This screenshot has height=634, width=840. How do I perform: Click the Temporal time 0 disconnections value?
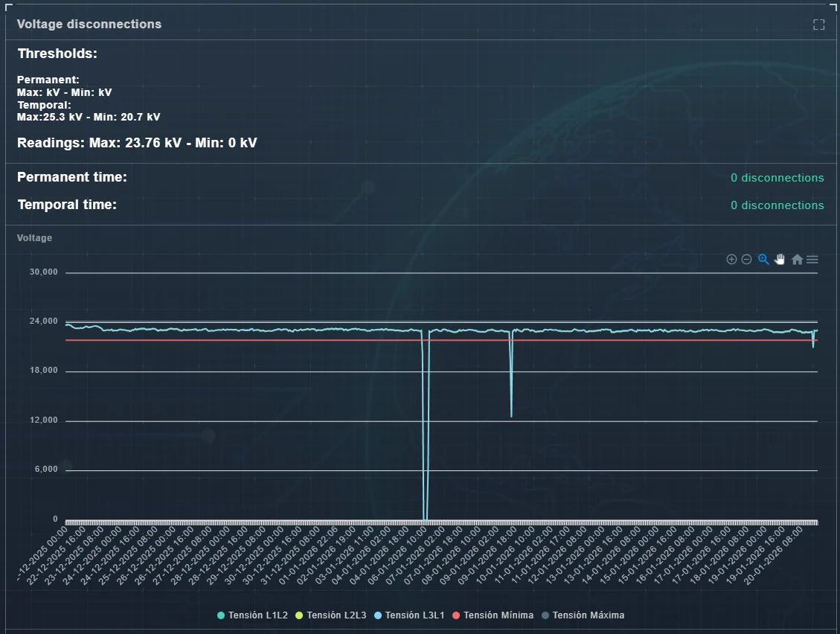tap(777, 205)
